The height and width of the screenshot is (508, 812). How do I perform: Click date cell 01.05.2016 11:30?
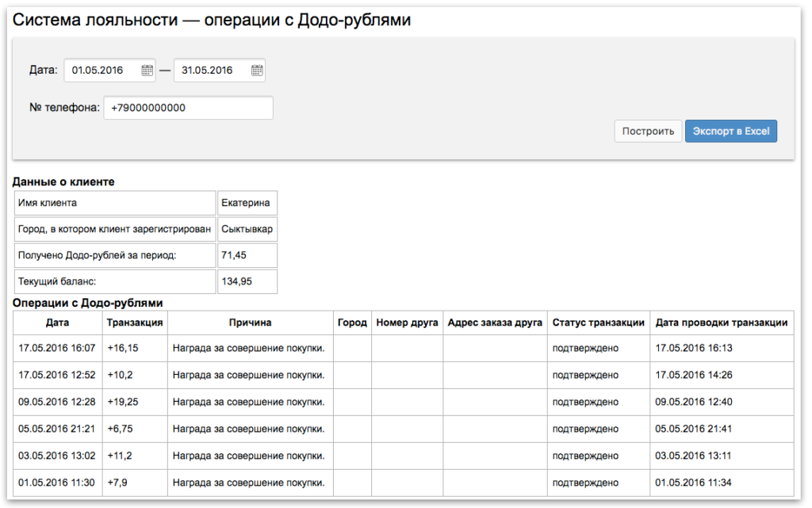[x=56, y=483]
